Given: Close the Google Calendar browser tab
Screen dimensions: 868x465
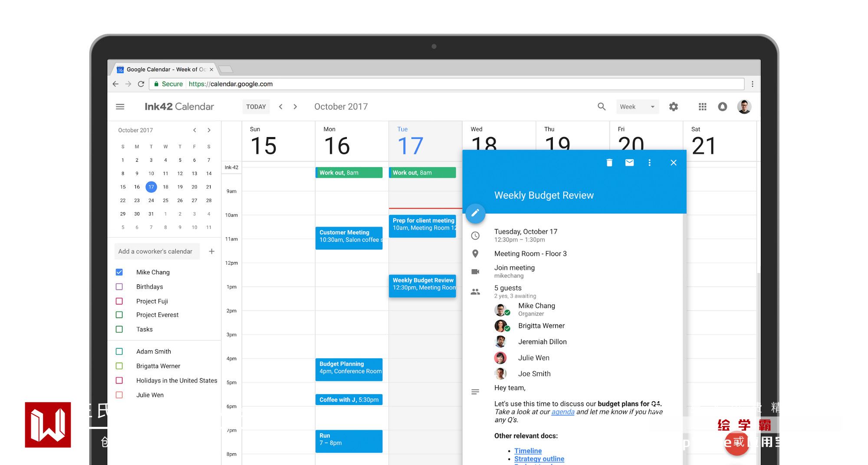Looking at the screenshot, I should [x=211, y=69].
